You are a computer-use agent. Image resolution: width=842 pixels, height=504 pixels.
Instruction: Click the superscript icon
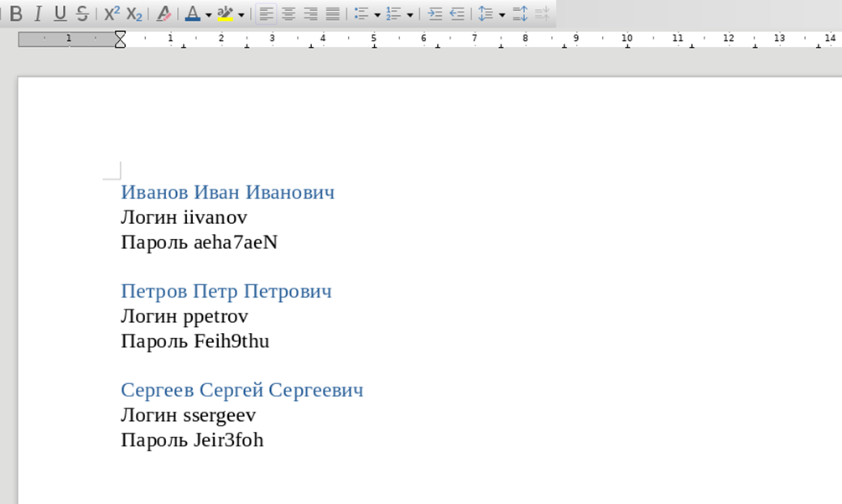point(112,14)
